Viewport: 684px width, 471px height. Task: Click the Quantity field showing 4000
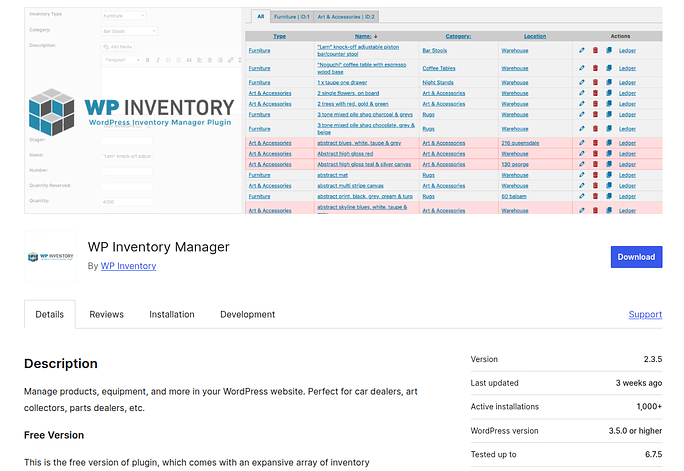pyautogui.click(x=127, y=201)
